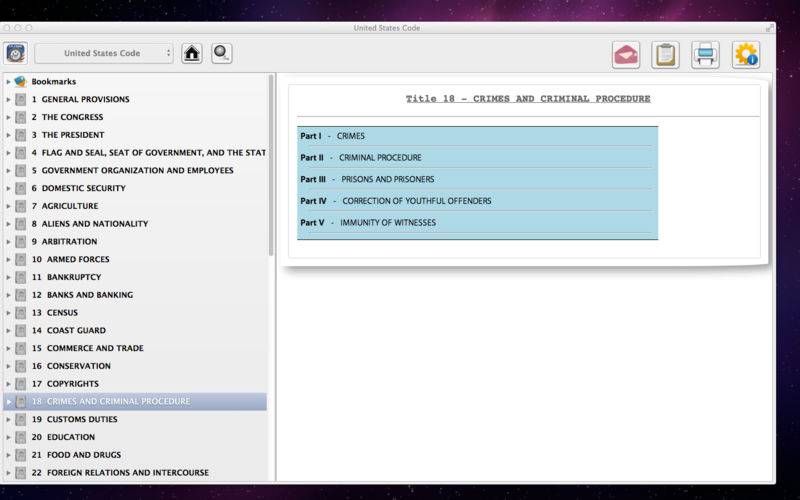
Task: Click book icon beside 13 Census
Action: point(20,313)
